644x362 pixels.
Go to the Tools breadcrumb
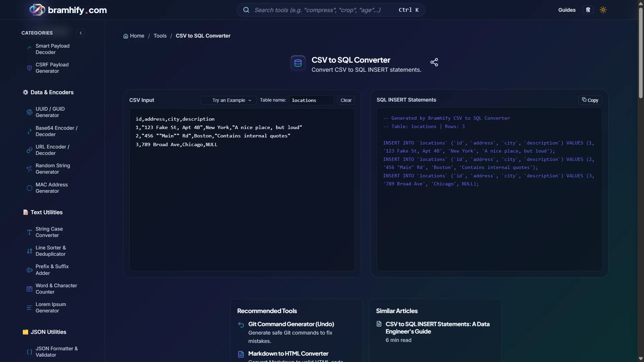(160, 36)
